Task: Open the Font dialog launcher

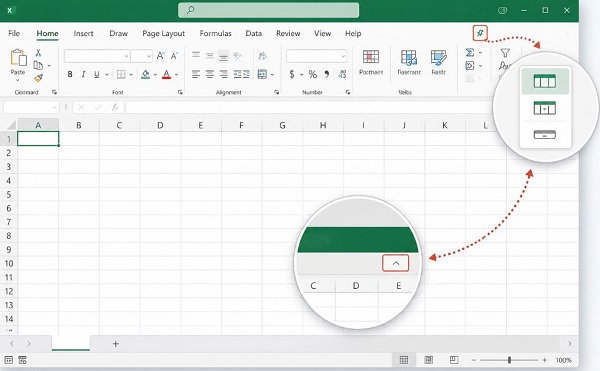Action: (180, 92)
